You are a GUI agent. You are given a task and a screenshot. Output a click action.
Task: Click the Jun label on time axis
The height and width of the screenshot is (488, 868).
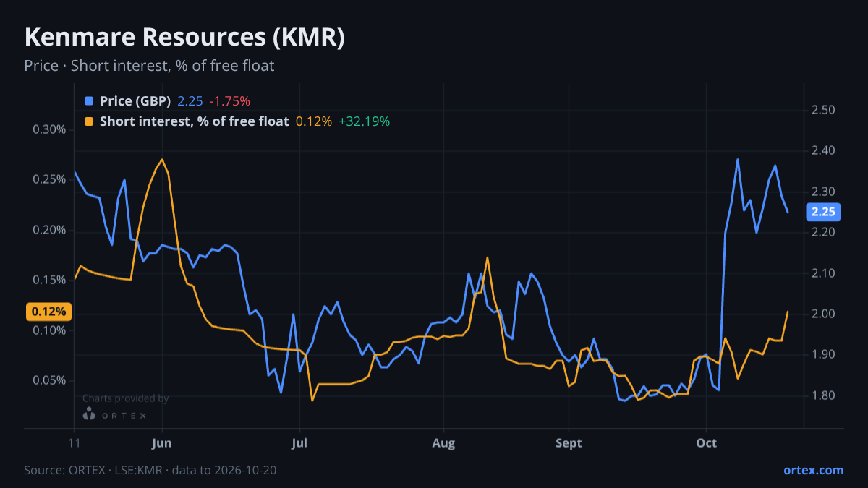click(x=162, y=443)
